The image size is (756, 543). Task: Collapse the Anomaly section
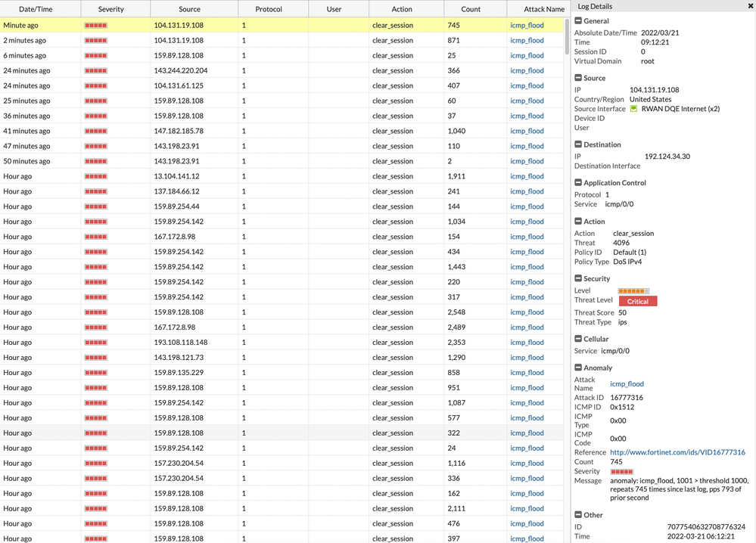[578, 368]
